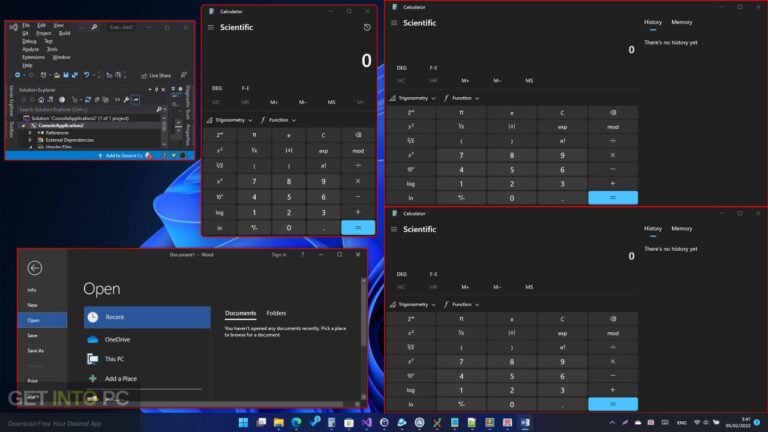This screenshot has width=768, height=432.
Task: Open the hamburger menu in the lower-right Calculator
Action: coord(394,229)
